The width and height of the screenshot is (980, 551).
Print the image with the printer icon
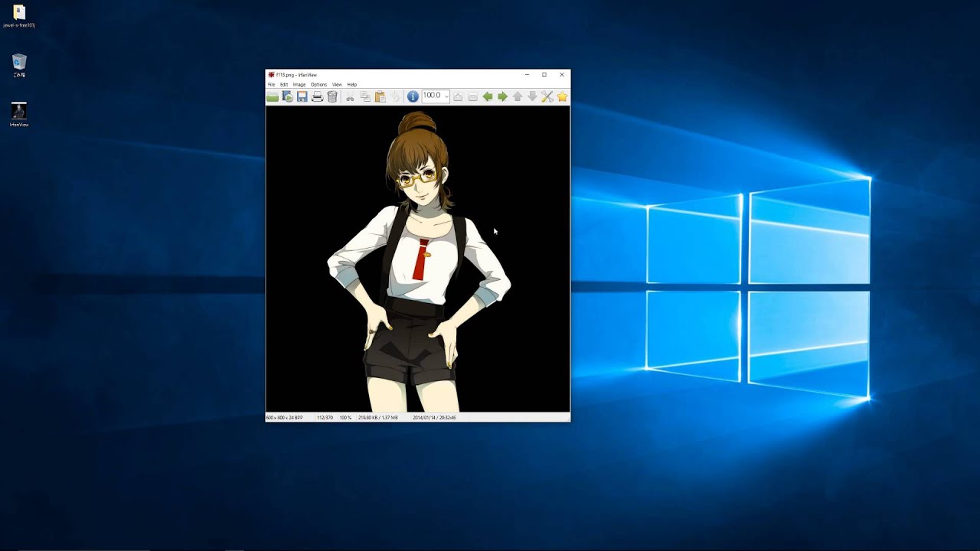pyautogui.click(x=317, y=96)
